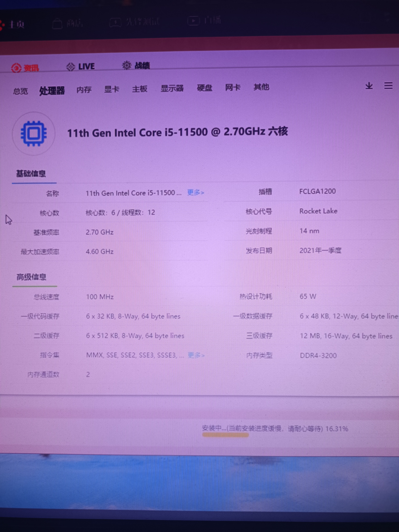
Task: Click the bus speed 100 MHz value
Action: (x=100, y=297)
